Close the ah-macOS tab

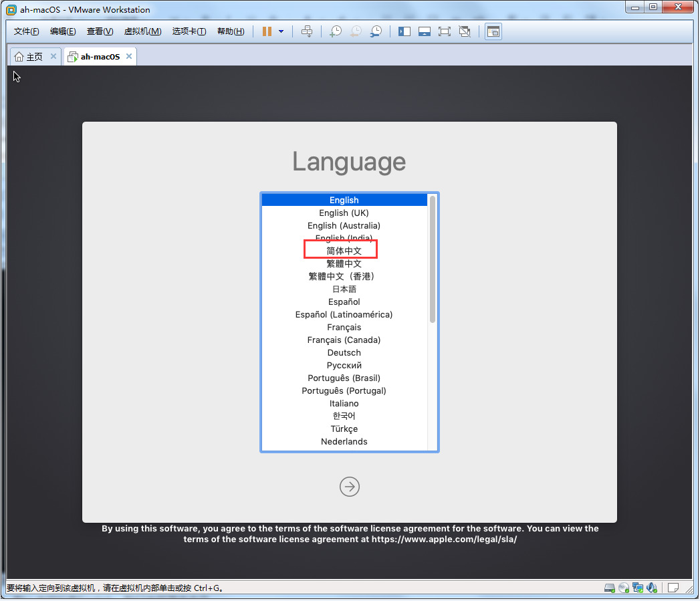tap(129, 57)
